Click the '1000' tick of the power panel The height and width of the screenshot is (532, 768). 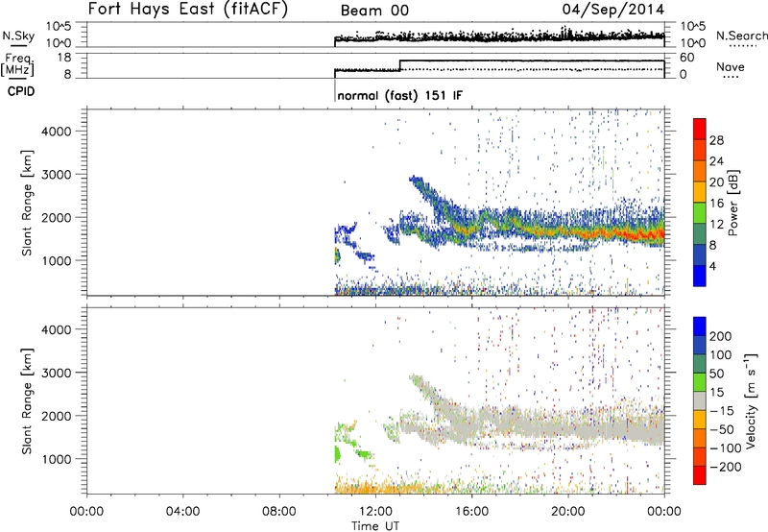[x=56, y=260]
